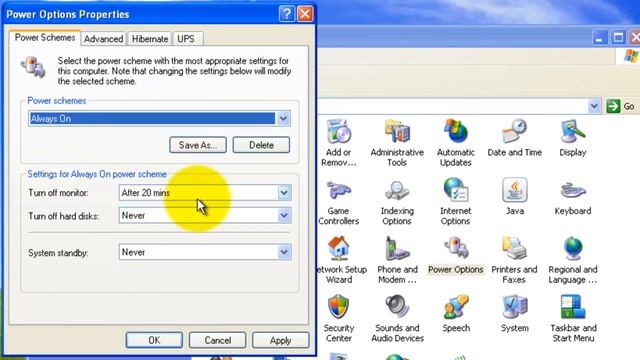The height and width of the screenshot is (360, 640).
Task: Switch to the Hibernate tab
Action: click(x=150, y=39)
